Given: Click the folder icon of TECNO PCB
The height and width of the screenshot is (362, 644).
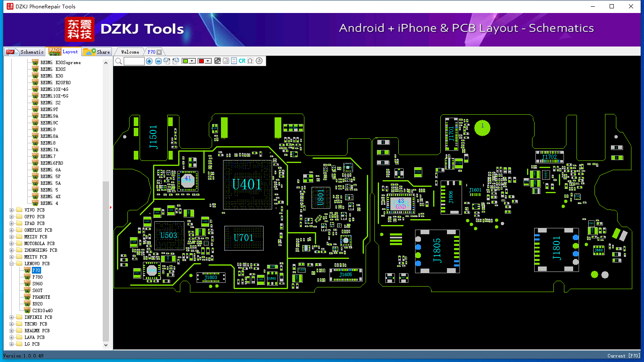Looking at the screenshot, I should click(x=19, y=324).
